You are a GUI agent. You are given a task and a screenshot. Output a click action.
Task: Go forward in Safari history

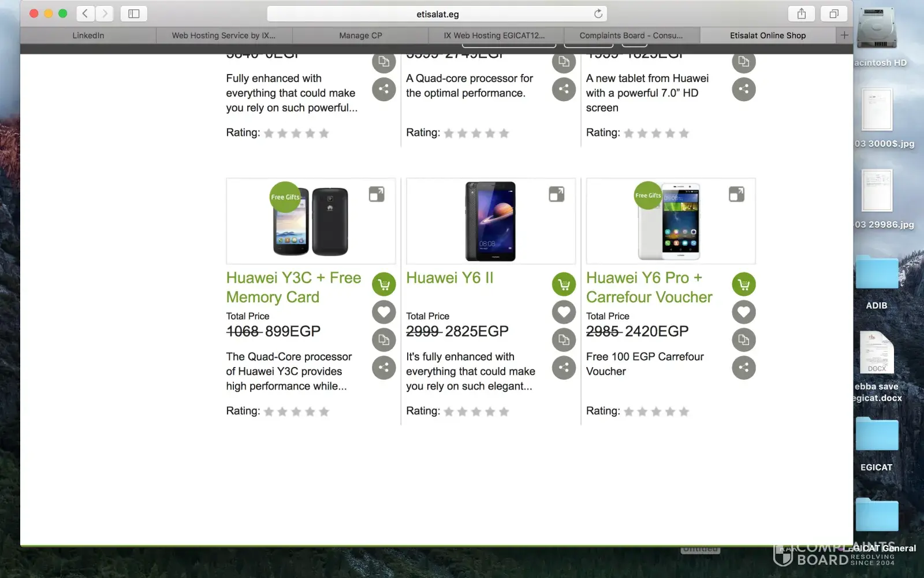(105, 14)
